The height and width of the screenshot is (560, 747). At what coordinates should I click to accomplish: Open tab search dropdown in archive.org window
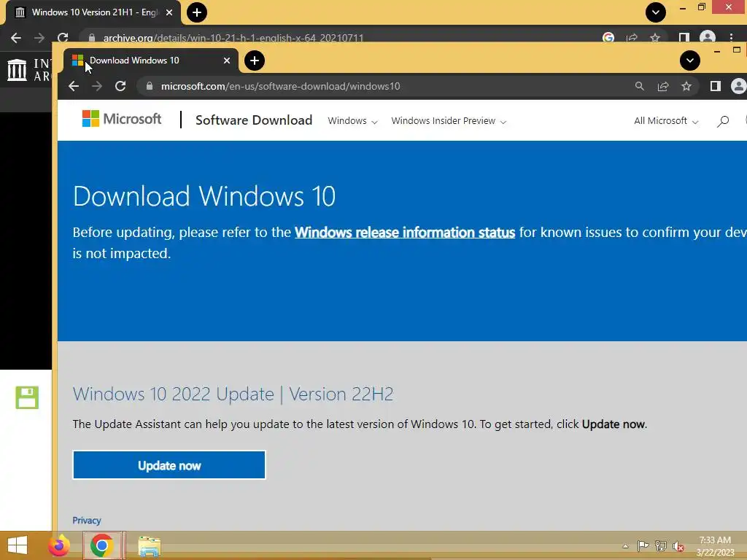[656, 12]
